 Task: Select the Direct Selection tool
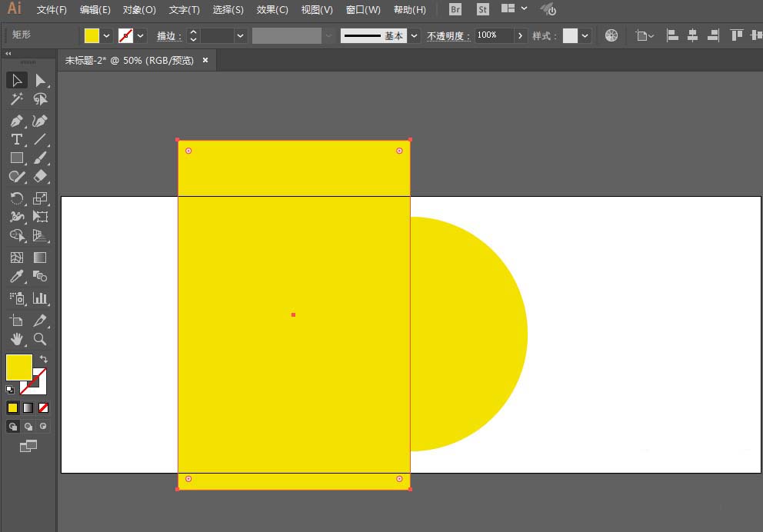[x=41, y=80]
